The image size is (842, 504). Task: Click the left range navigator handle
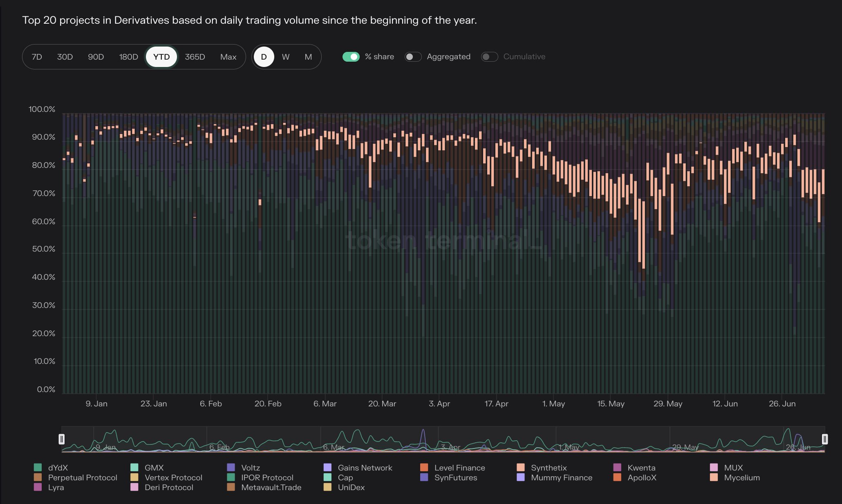pos(62,439)
